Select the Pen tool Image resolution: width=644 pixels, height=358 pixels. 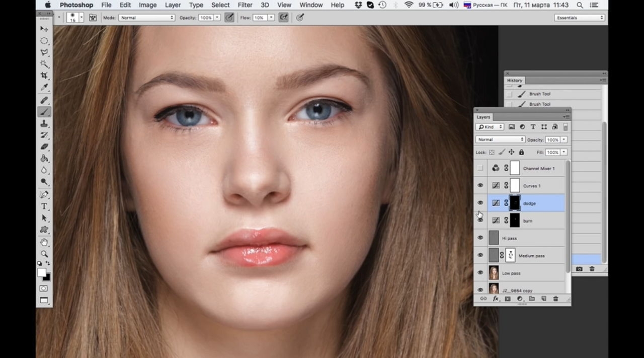point(44,195)
